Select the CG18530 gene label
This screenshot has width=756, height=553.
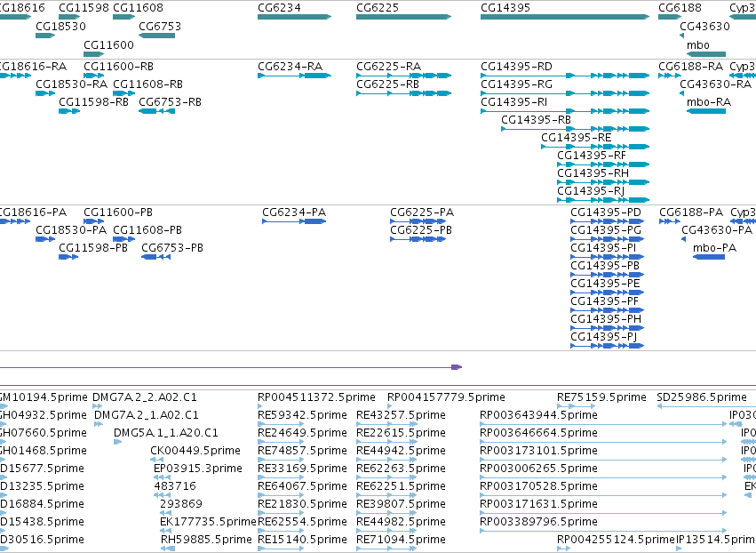(60, 26)
